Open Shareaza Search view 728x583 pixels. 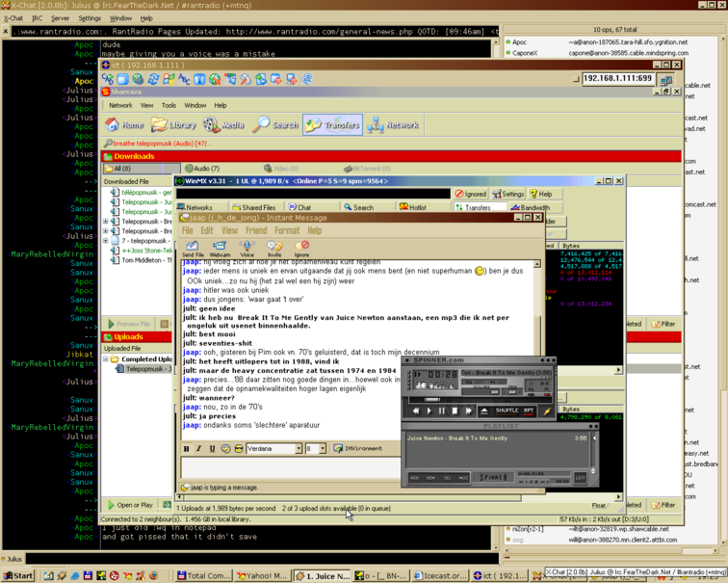275,125
